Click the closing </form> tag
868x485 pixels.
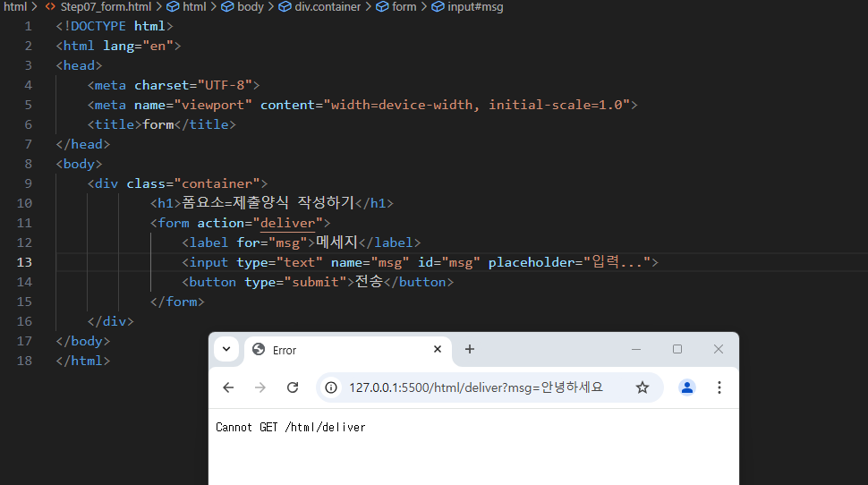point(177,302)
